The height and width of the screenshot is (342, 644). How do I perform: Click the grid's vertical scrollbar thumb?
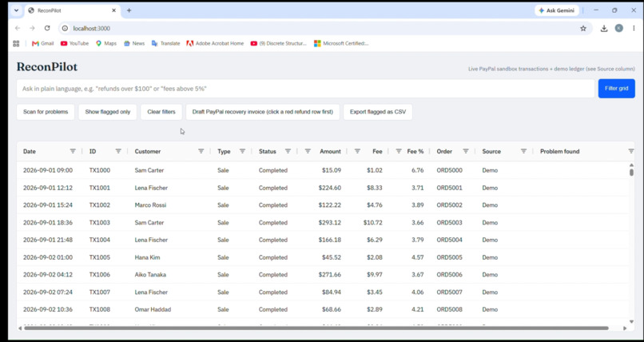[631, 173]
